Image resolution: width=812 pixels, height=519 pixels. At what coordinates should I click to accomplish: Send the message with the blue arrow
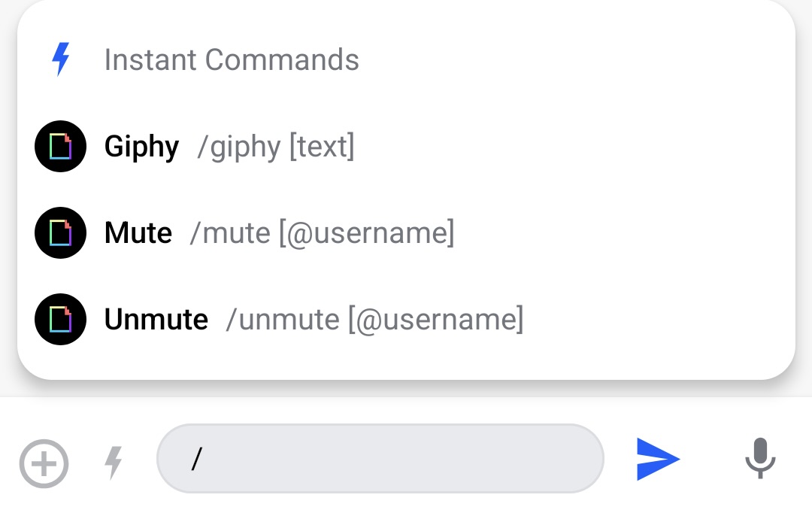pyautogui.click(x=657, y=459)
